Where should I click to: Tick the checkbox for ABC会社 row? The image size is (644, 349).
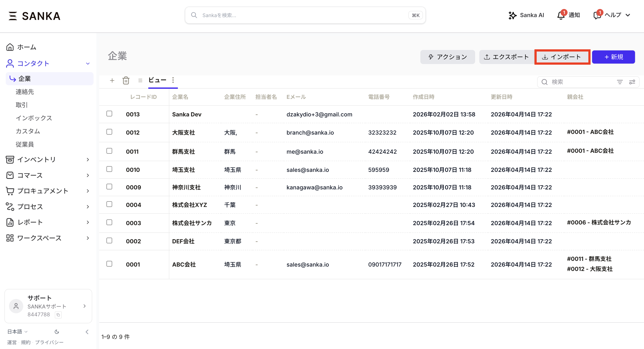[x=109, y=264]
